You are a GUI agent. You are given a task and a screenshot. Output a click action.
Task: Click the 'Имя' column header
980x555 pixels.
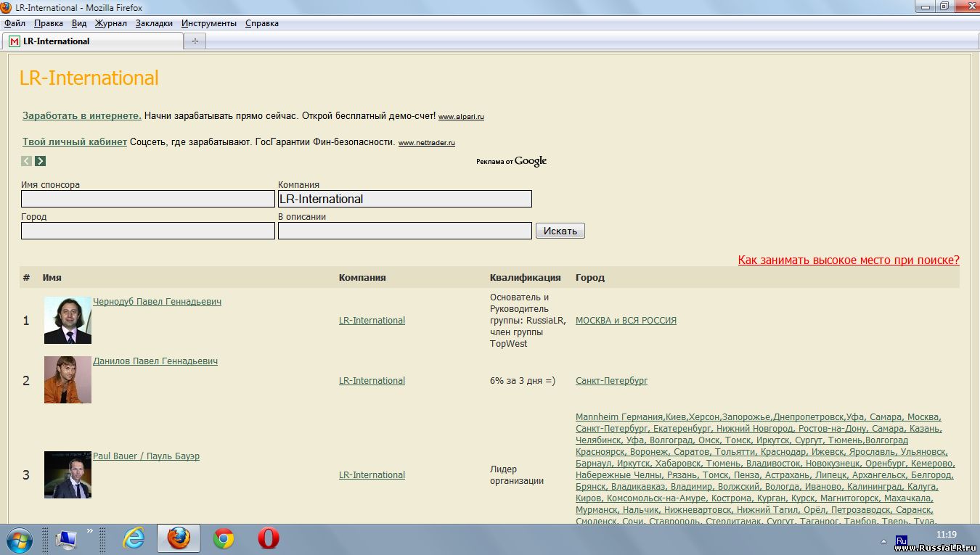pyautogui.click(x=52, y=278)
